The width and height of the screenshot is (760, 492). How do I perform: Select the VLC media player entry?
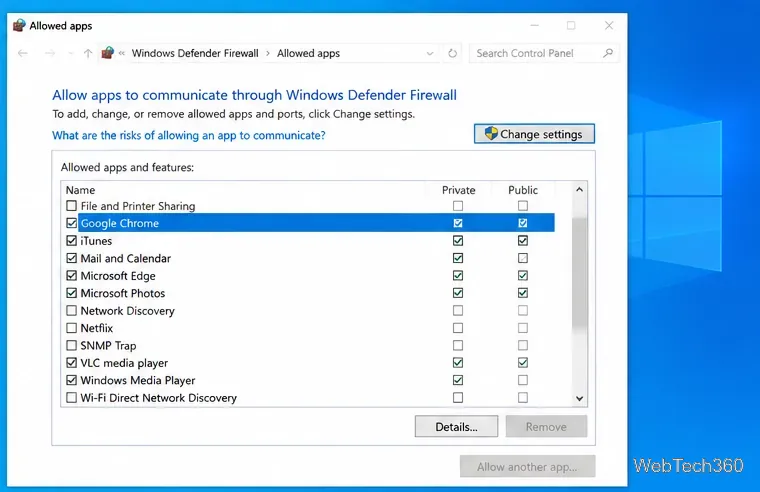click(124, 363)
